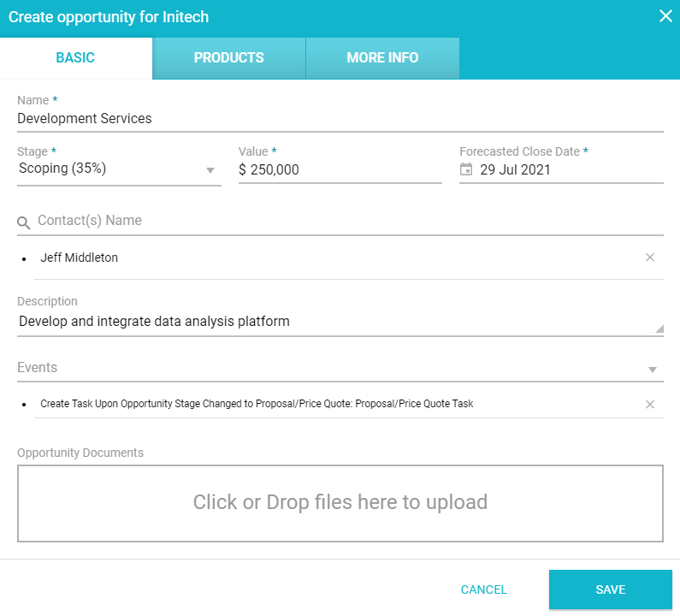The image size is (680, 616).
Task: Expand the Events dropdown
Action: 653,370
